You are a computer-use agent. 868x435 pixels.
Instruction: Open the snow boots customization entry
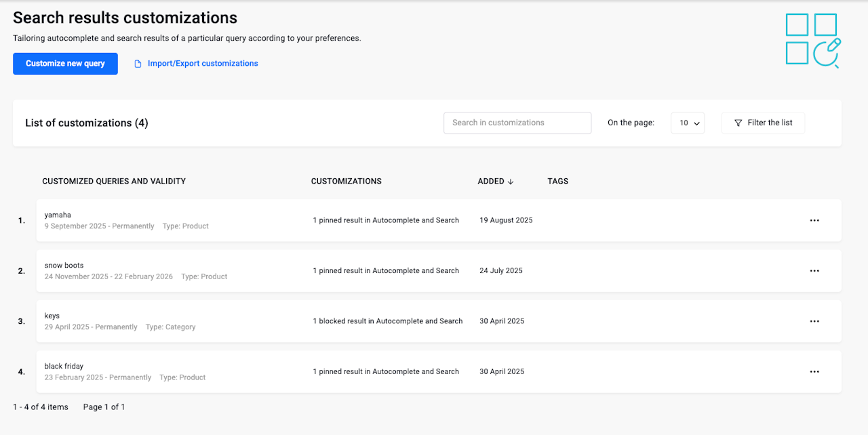click(64, 266)
